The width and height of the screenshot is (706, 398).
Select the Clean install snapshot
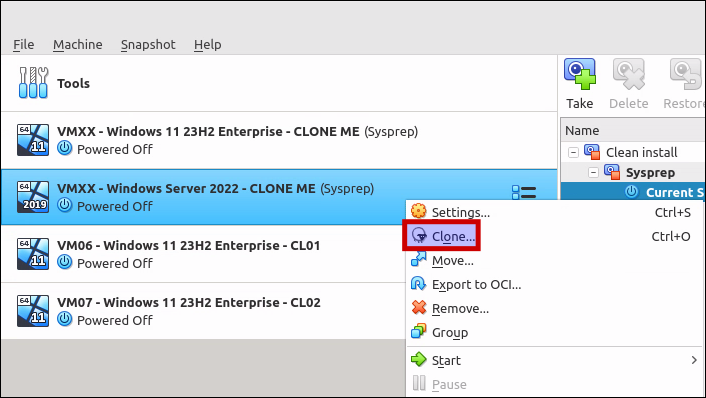click(641, 152)
